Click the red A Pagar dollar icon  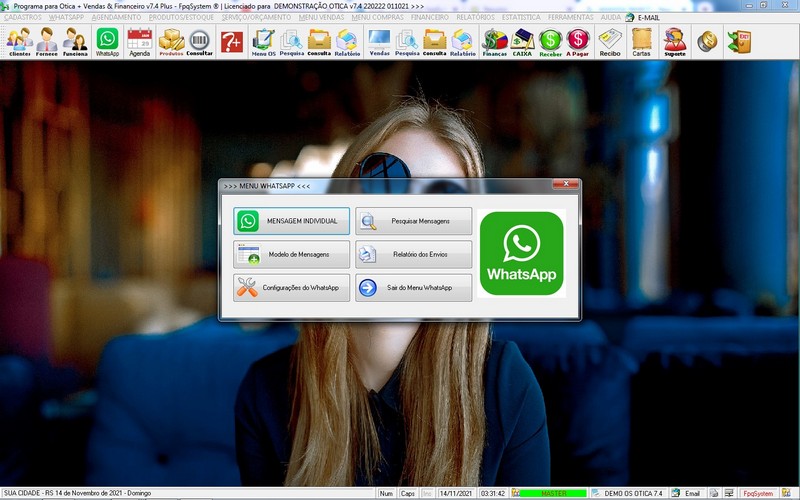point(578,42)
